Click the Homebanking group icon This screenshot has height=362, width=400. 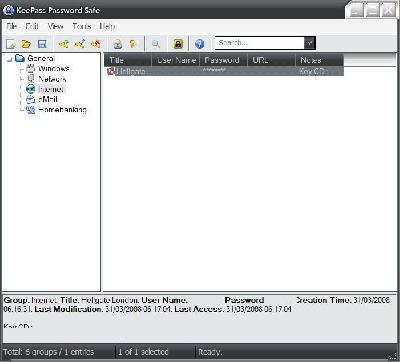(31, 110)
